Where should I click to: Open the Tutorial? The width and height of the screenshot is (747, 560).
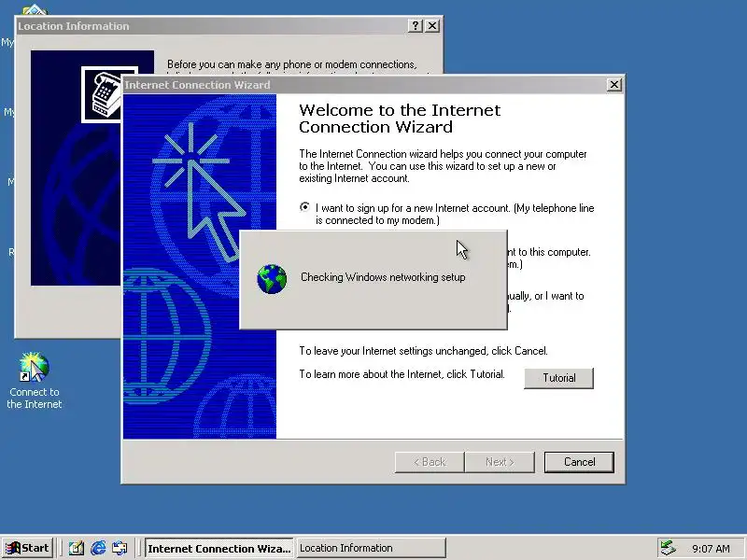pyautogui.click(x=558, y=378)
